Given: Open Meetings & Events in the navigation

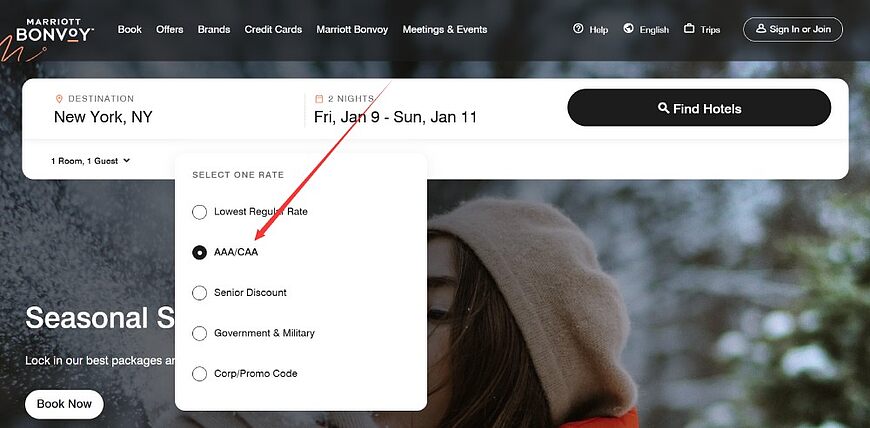Looking at the screenshot, I should click(445, 29).
